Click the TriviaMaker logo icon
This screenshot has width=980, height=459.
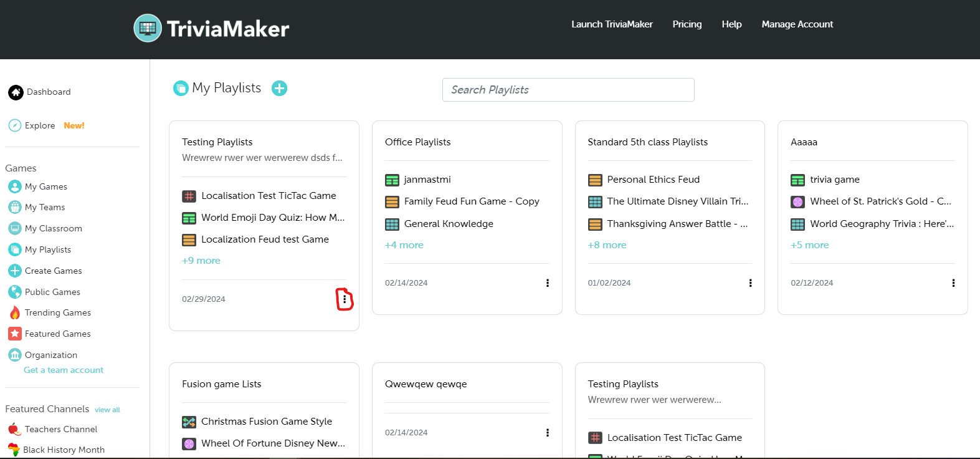point(148,28)
